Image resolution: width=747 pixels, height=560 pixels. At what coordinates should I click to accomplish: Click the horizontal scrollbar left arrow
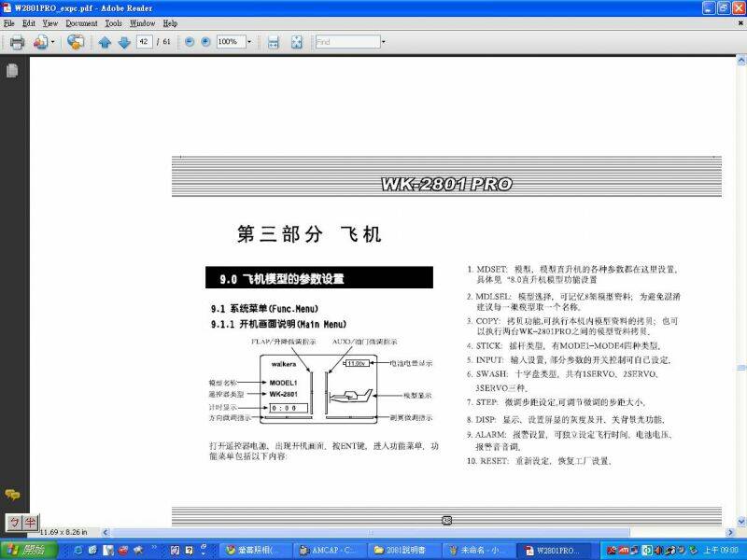[x=106, y=532]
